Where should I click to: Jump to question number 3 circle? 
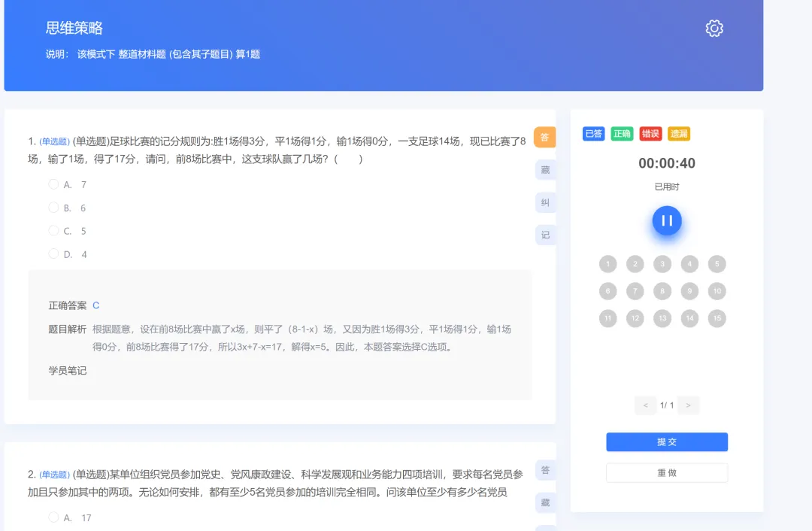tap(662, 264)
